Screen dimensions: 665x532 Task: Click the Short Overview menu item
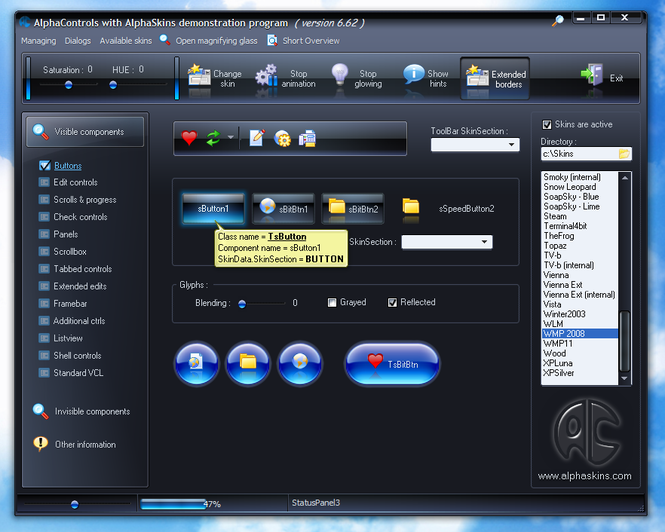click(311, 41)
